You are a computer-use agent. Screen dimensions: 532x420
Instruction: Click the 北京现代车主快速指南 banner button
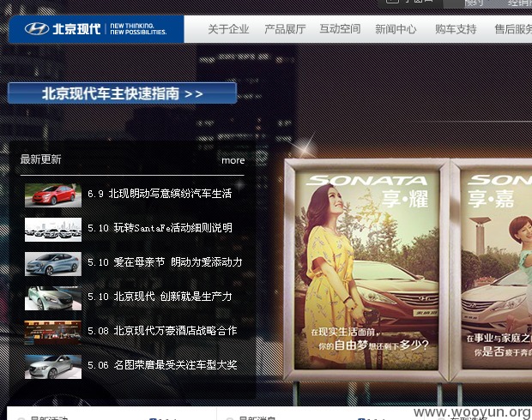pos(122,93)
